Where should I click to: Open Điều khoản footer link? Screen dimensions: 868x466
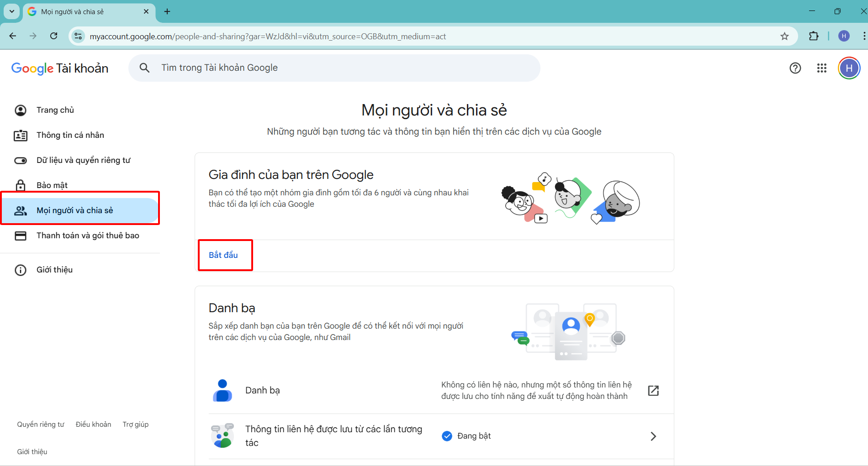click(93, 424)
